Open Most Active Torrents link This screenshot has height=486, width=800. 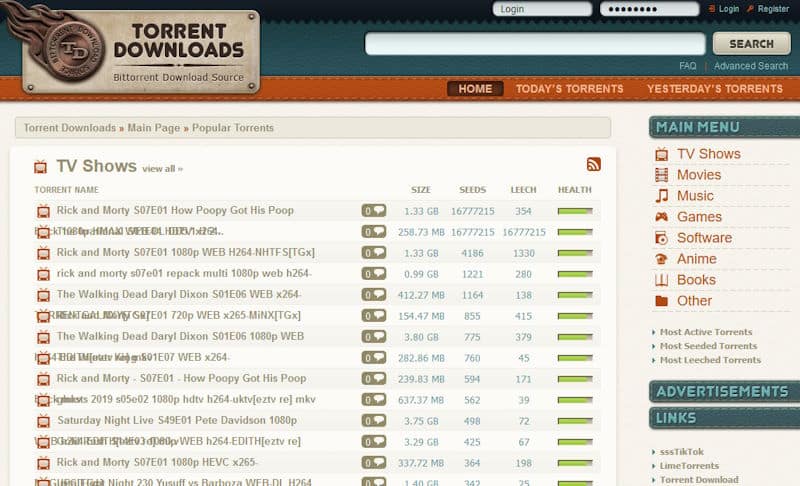706,332
